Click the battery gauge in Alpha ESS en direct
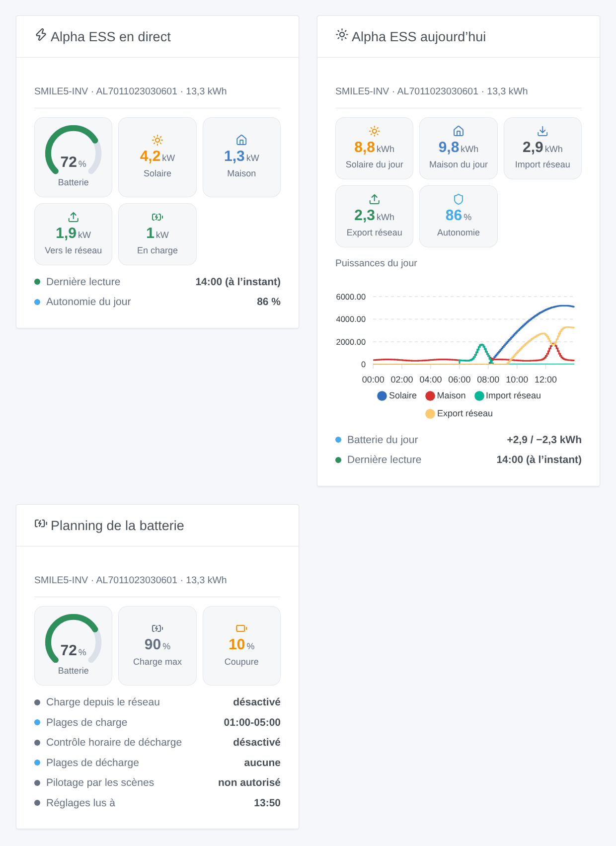The image size is (616, 846). tap(74, 151)
